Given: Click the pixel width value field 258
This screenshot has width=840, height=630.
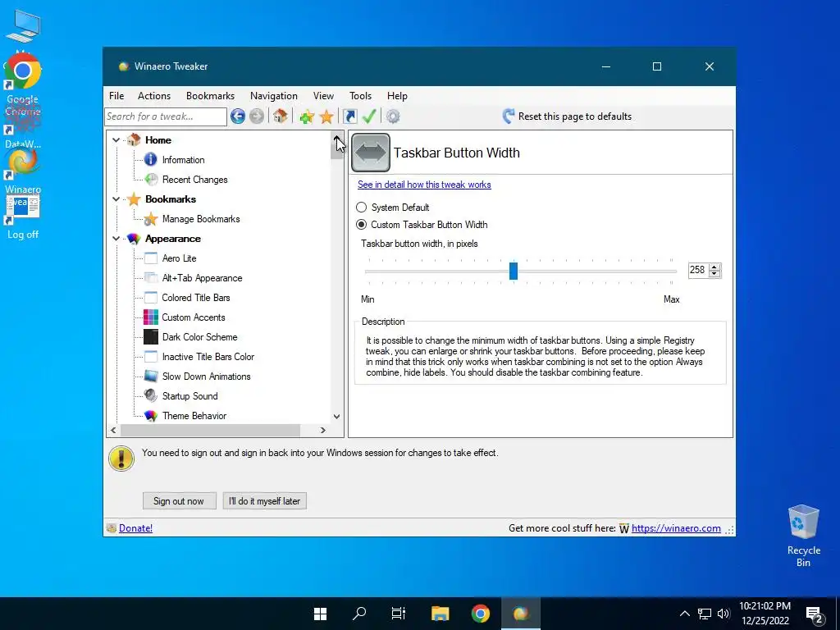Looking at the screenshot, I should (x=698, y=270).
